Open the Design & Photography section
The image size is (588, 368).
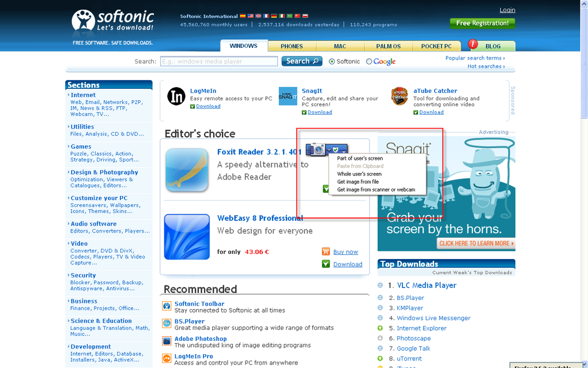coord(104,172)
